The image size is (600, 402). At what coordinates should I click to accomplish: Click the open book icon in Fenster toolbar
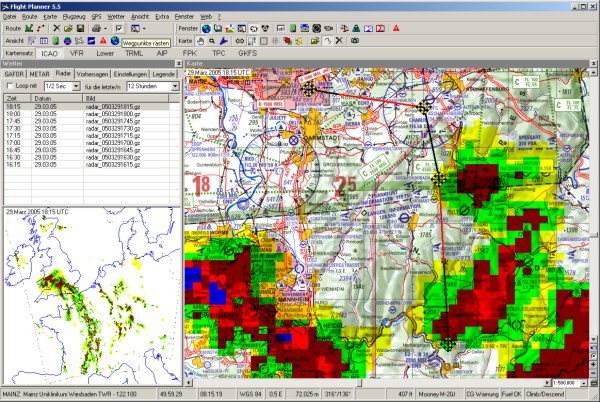point(218,28)
